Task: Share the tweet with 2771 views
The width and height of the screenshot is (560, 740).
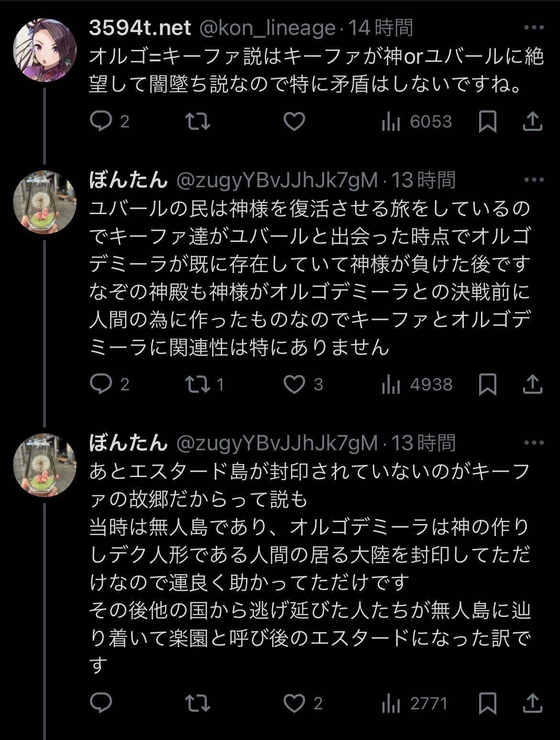Action: click(x=532, y=703)
